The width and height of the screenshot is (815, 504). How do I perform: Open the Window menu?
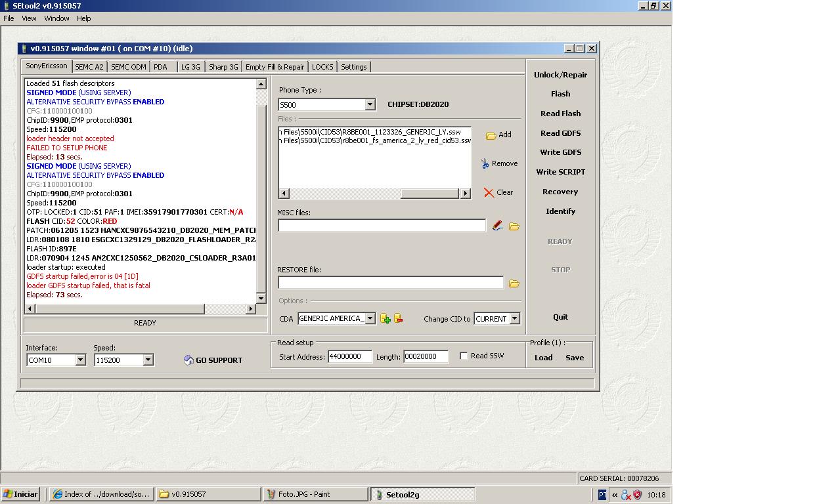point(56,18)
